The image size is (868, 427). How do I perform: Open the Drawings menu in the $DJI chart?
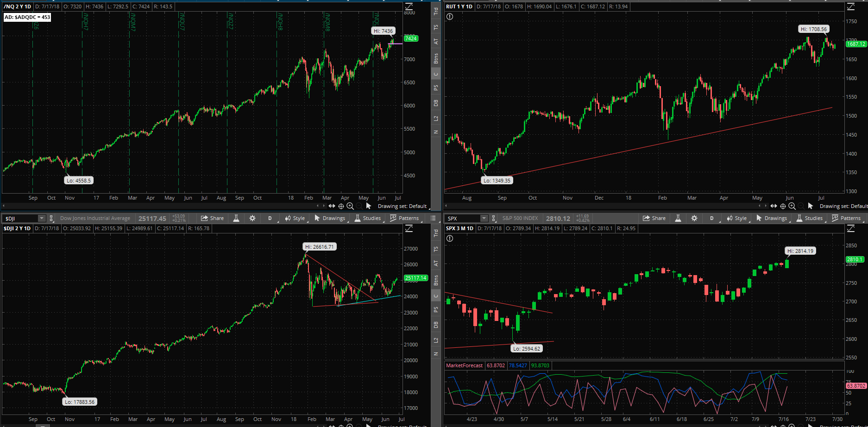pos(330,218)
